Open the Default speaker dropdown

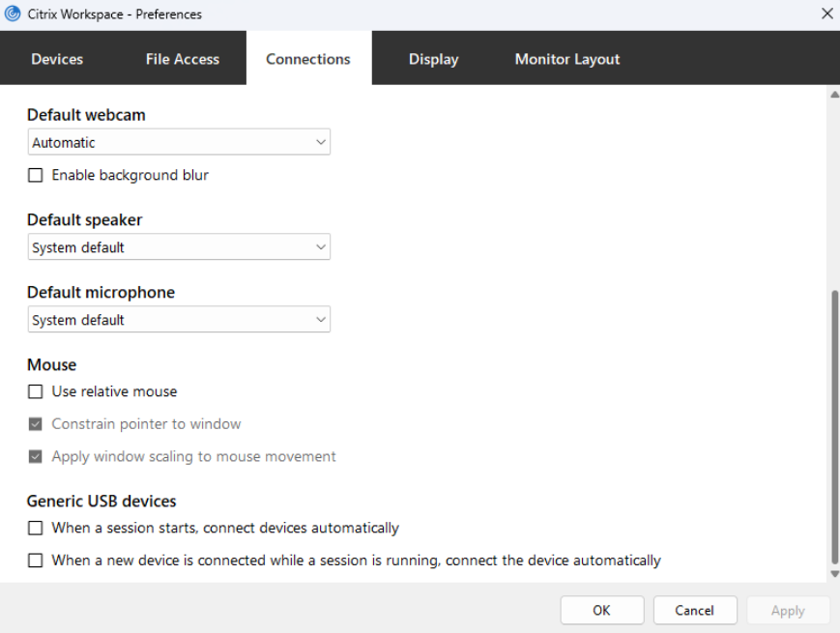point(179,247)
